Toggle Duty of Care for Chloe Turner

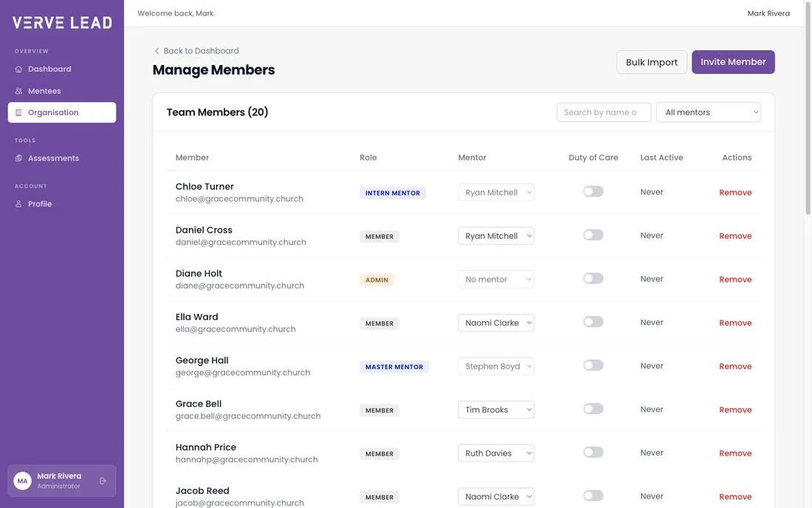point(593,191)
